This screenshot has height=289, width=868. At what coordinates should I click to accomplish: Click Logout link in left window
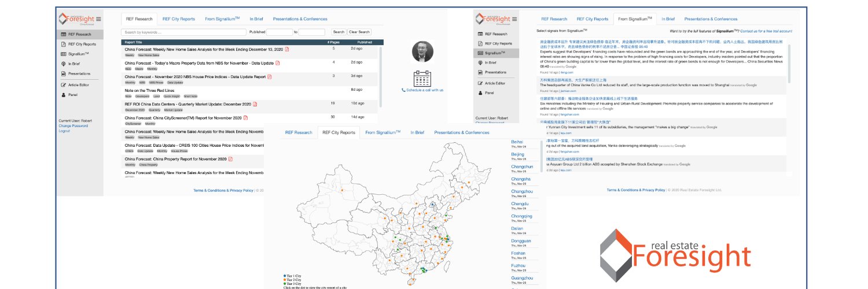pyautogui.click(x=64, y=131)
